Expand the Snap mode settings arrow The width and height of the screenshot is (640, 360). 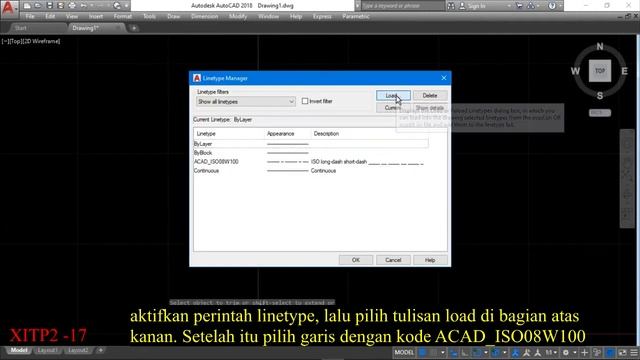click(x=442, y=352)
